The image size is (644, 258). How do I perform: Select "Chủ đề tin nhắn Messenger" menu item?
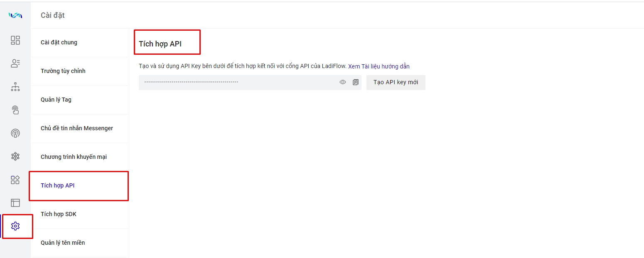(77, 128)
